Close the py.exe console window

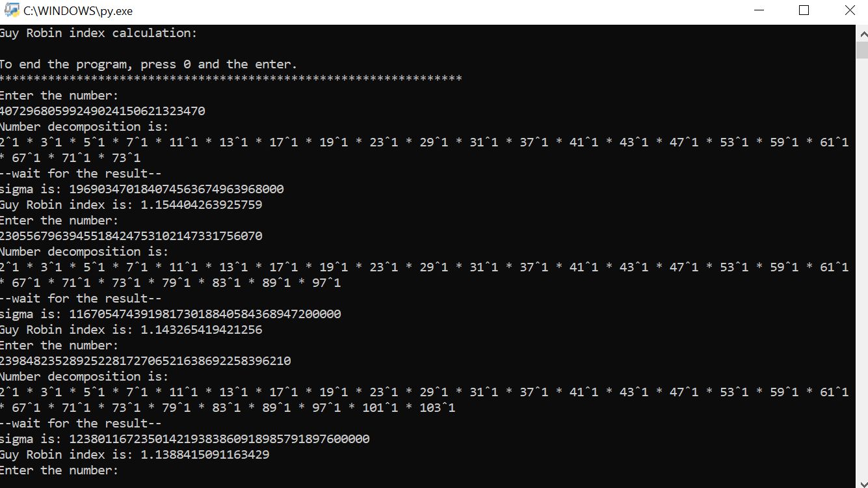pyautogui.click(x=849, y=11)
